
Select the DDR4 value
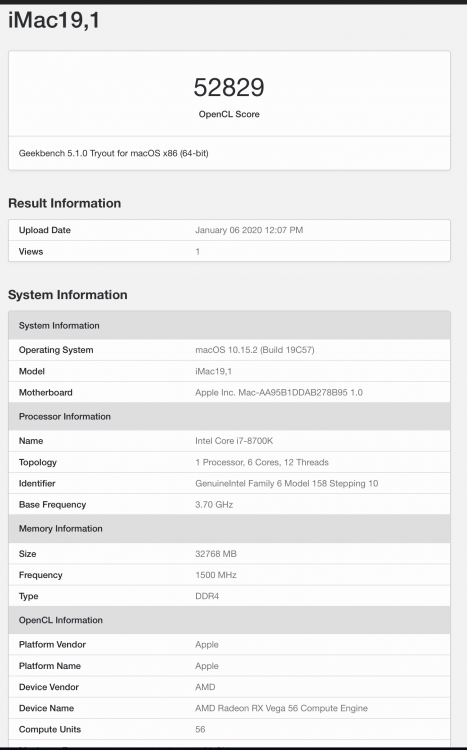207,596
